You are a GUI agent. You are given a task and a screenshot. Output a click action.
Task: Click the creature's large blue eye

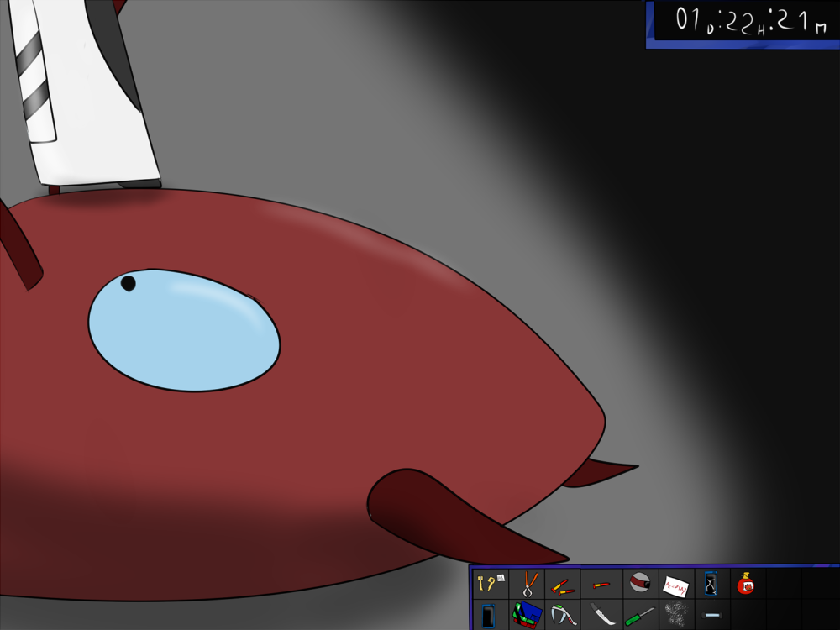(x=185, y=330)
